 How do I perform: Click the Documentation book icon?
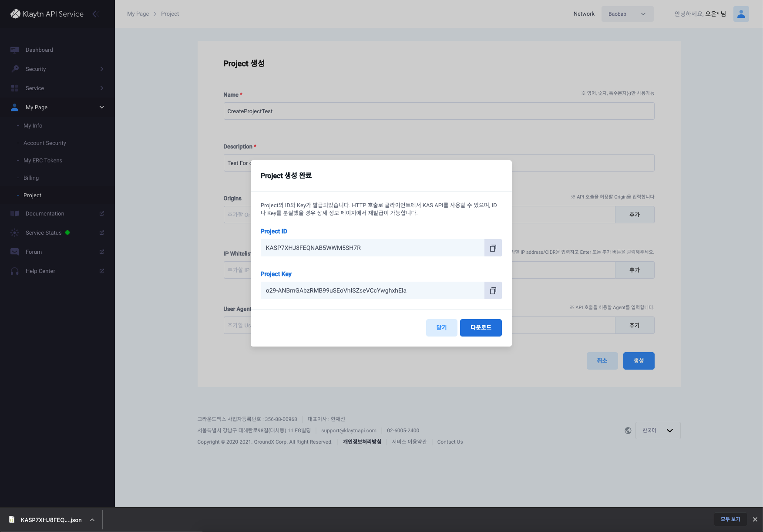(15, 213)
